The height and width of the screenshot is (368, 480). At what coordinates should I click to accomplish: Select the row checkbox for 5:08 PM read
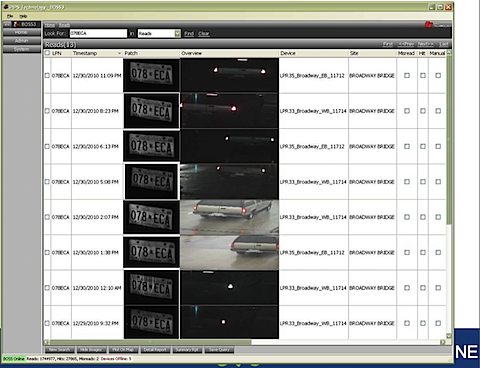click(47, 182)
